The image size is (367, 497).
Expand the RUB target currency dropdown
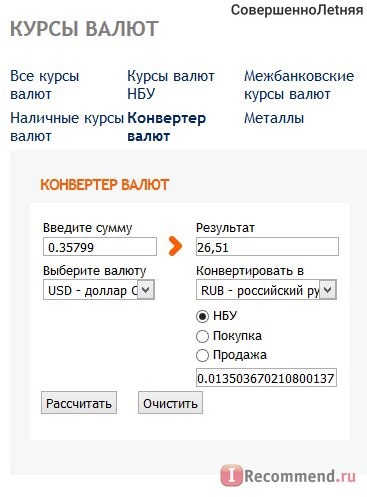(266, 290)
